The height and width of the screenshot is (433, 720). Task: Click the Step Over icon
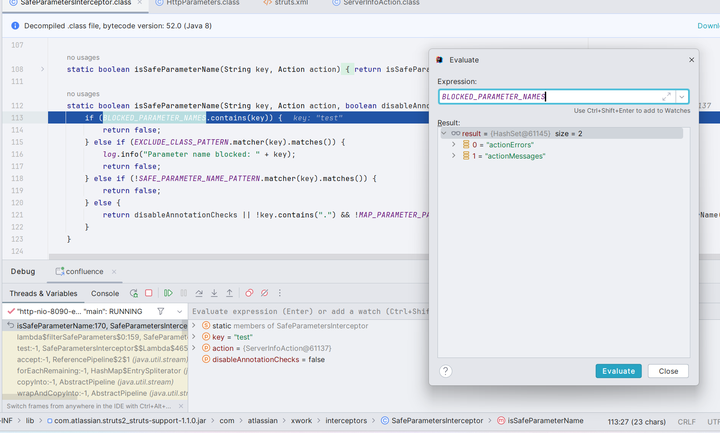199,293
